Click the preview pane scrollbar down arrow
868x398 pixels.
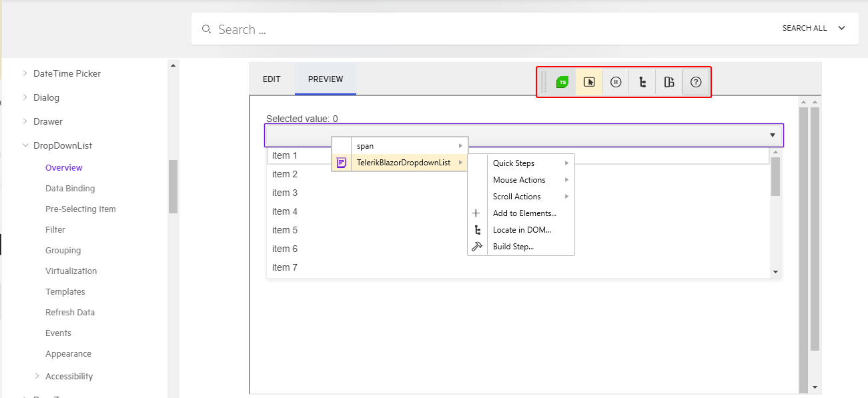coord(815,387)
